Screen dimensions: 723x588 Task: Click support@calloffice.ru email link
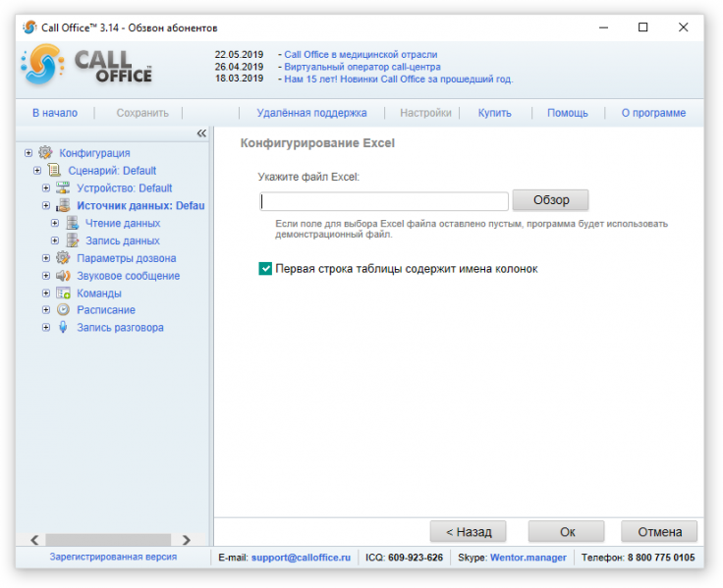pos(302,558)
